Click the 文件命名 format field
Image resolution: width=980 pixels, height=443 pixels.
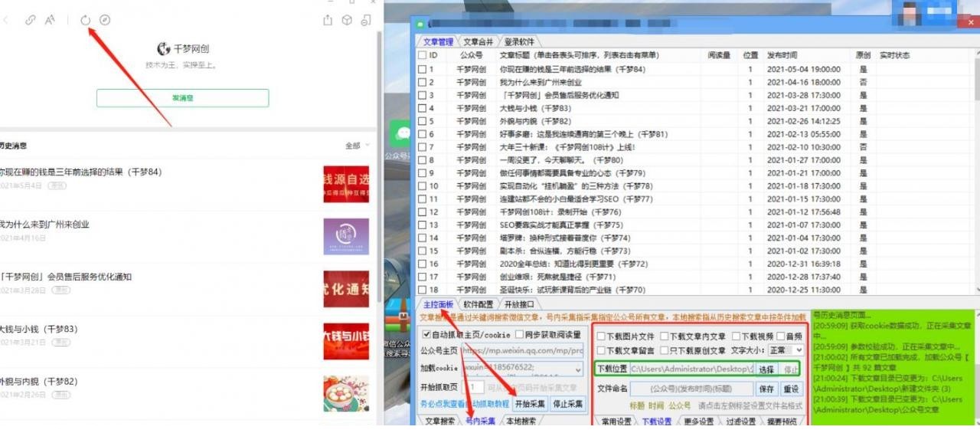click(691, 389)
